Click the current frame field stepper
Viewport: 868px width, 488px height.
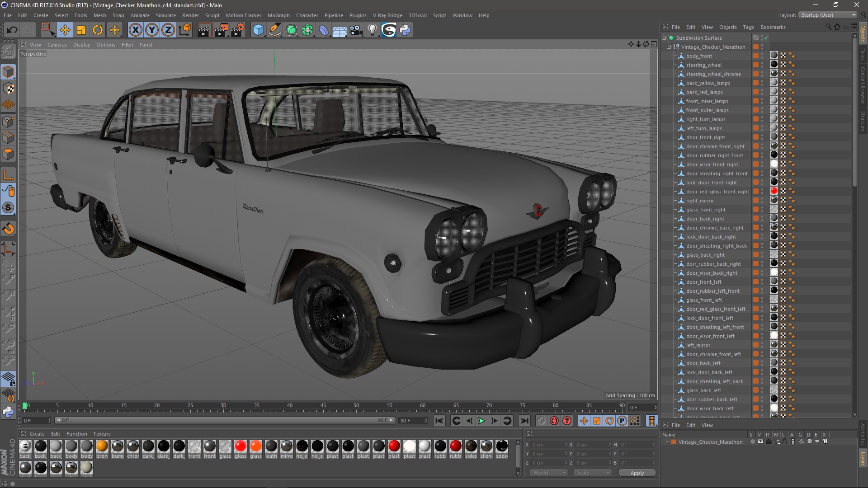(x=655, y=408)
